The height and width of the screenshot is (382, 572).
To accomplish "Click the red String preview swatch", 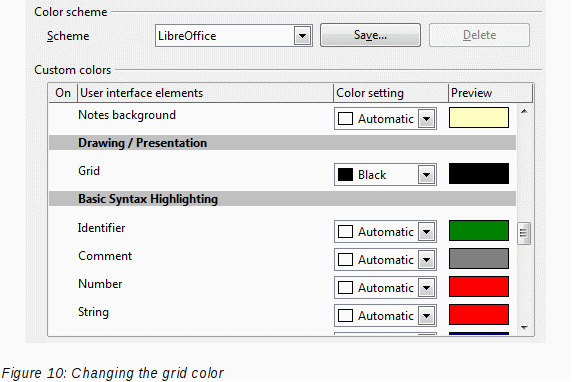I will (x=479, y=315).
